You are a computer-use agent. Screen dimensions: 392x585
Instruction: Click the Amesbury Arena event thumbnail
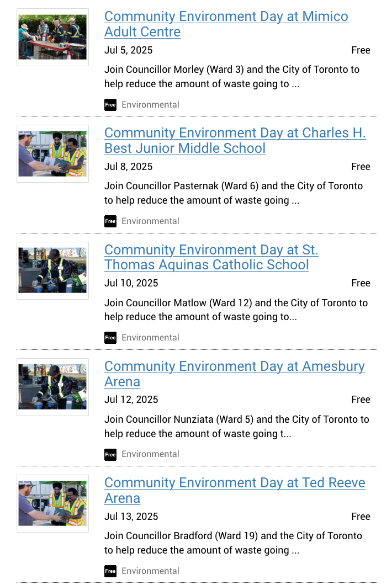click(52, 387)
